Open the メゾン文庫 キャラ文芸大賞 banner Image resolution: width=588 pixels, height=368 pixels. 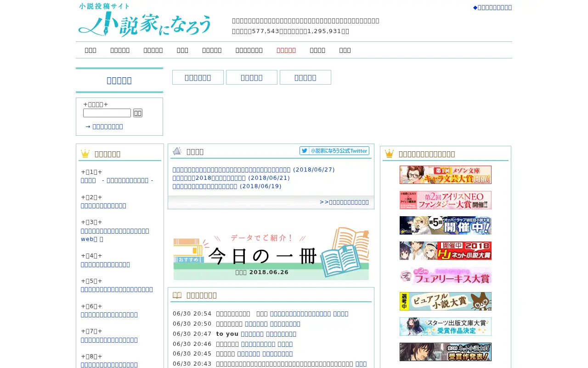[446, 175]
